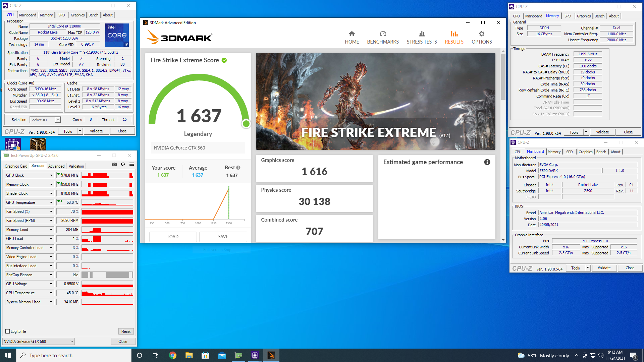Click Close button in GPU-Z
The width and height of the screenshot is (644, 362).
tap(123, 342)
